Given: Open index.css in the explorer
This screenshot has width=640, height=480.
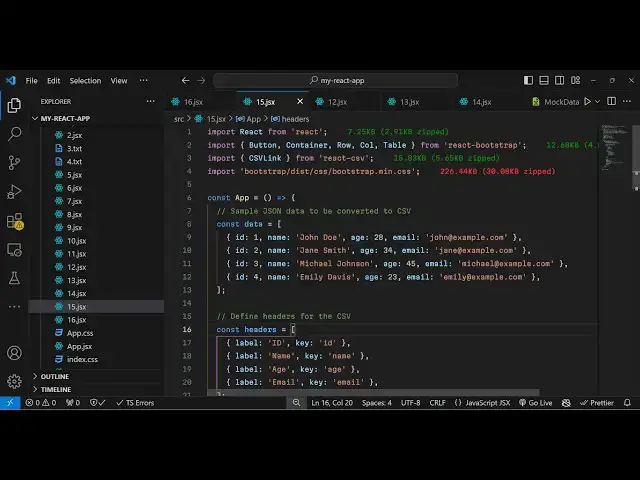Looking at the screenshot, I should coord(82,359).
